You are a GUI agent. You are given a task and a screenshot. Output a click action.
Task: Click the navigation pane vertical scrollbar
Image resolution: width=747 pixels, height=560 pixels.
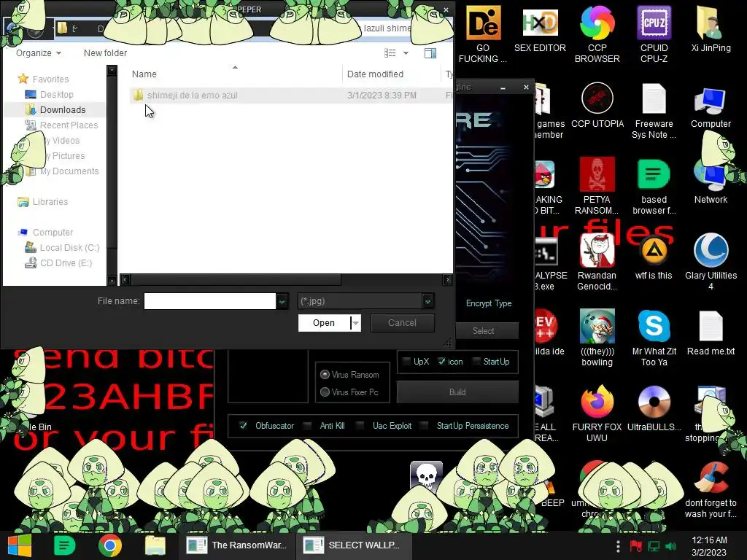point(112,162)
